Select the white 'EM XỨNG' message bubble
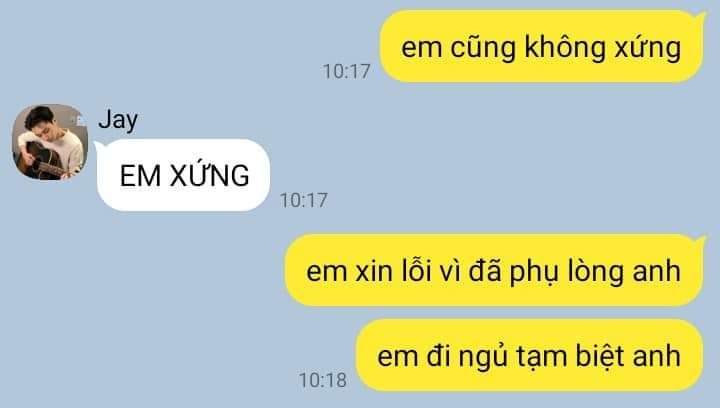The height and width of the screenshot is (408, 720). [183, 175]
